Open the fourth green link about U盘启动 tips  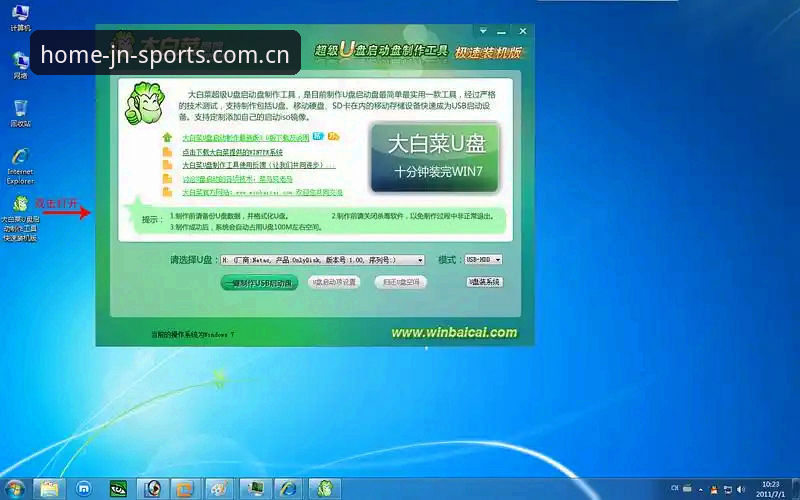[x=237, y=179]
